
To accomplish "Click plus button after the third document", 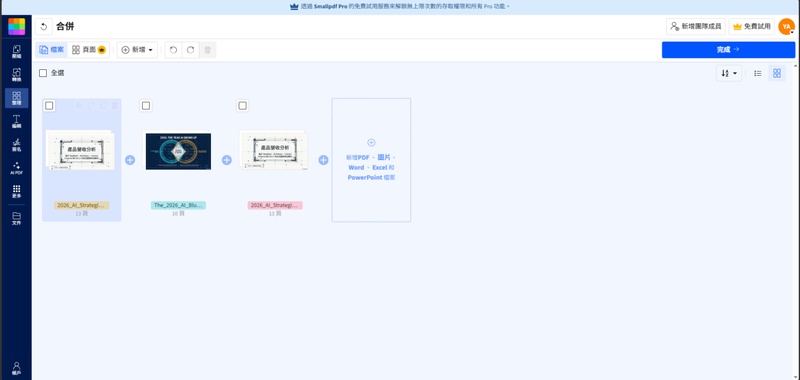I will (x=323, y=160).
